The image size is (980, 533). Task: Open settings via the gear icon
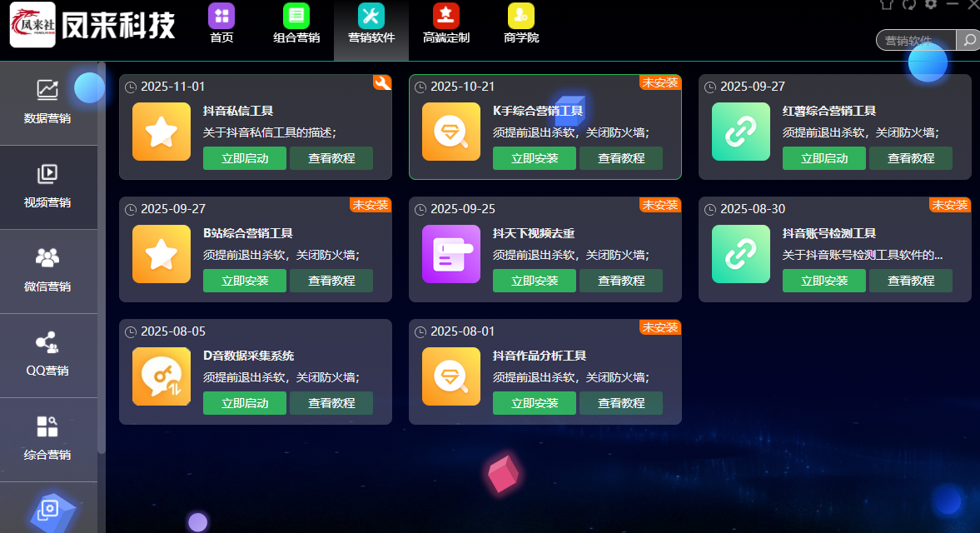click(930, 7)
